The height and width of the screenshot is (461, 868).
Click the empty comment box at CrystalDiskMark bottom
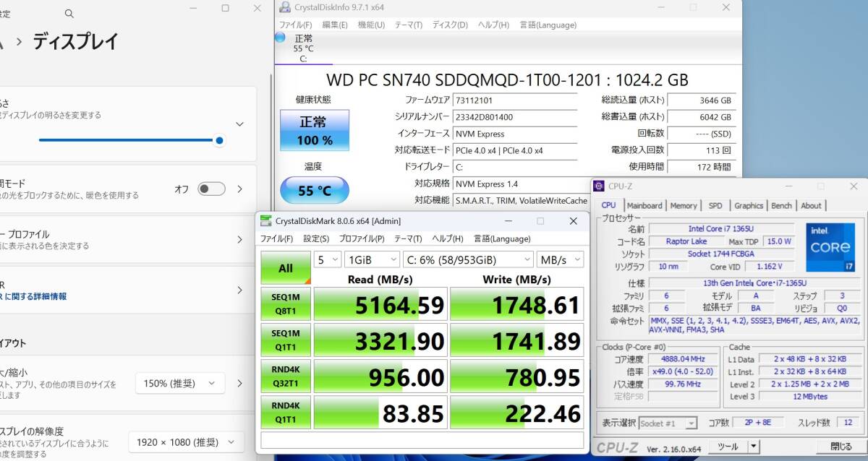tap(422, 440)
